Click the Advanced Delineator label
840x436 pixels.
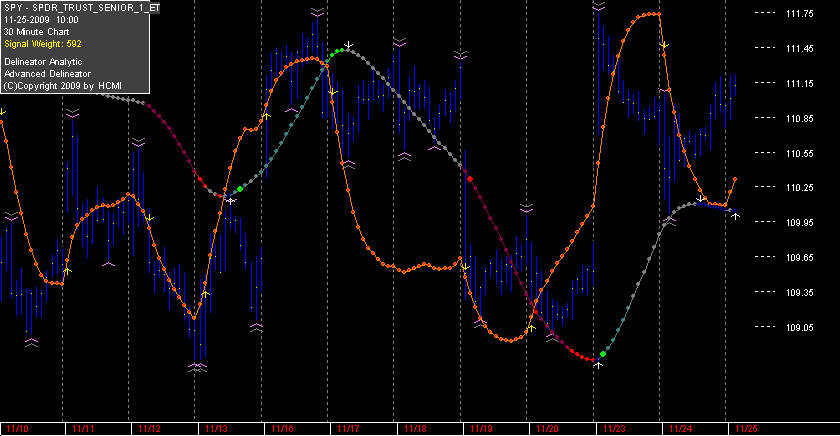48,74
